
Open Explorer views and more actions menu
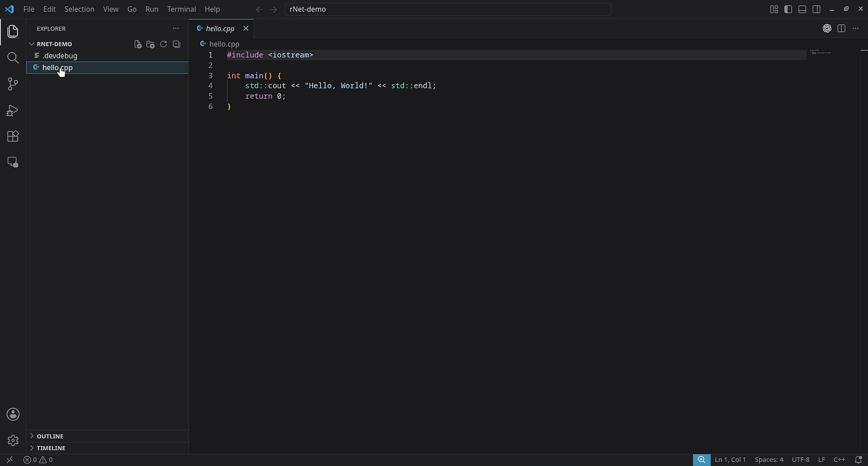tap(176, 28)
